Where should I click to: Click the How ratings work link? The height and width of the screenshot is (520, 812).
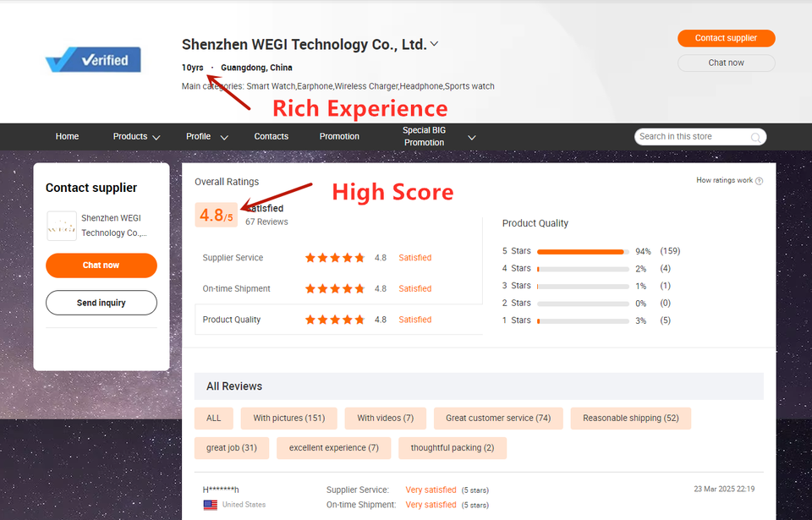tap(725, 180)
